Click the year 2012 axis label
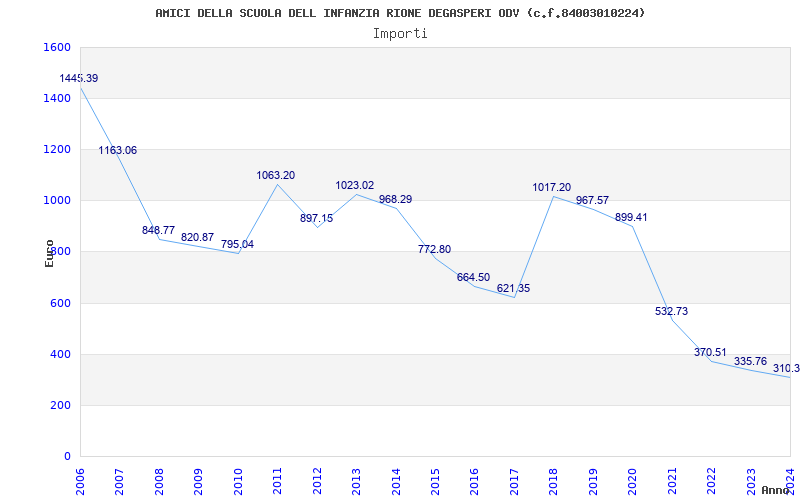The image size is (800, 500). (317, 481)
